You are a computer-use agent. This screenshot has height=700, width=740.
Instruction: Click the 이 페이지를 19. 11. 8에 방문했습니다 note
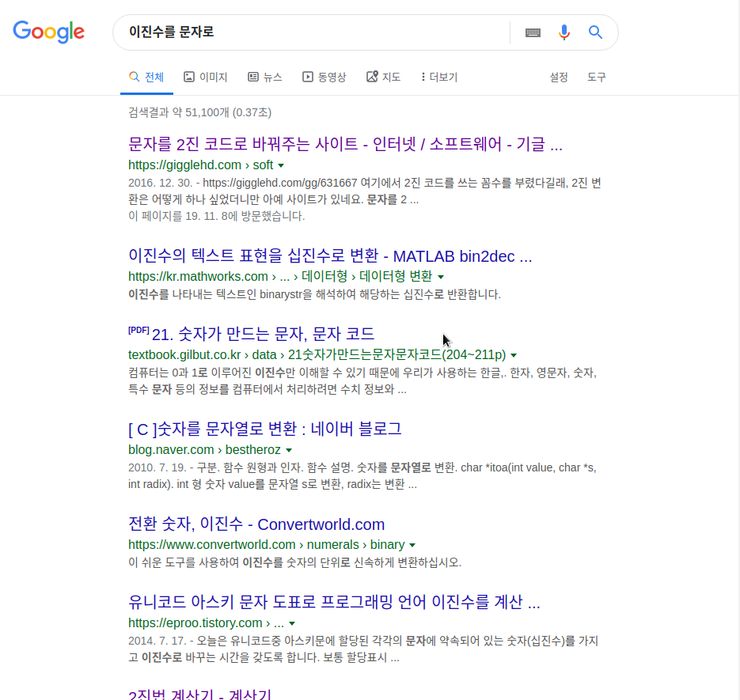click(217, 216)
